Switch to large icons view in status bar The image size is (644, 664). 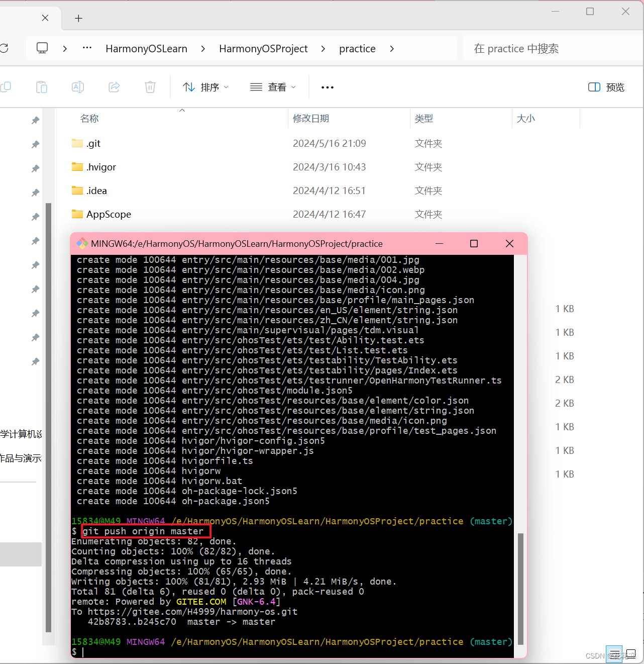631,654
